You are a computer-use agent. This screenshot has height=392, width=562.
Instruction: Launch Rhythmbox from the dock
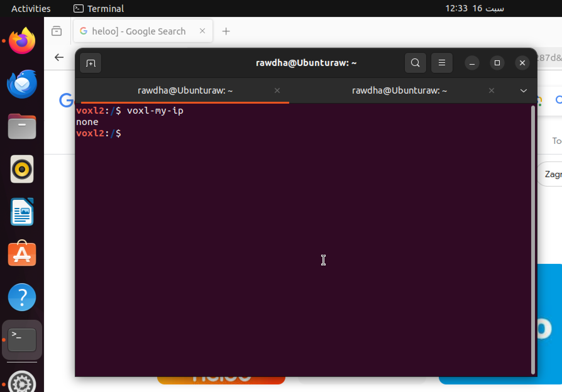point(22,169)
